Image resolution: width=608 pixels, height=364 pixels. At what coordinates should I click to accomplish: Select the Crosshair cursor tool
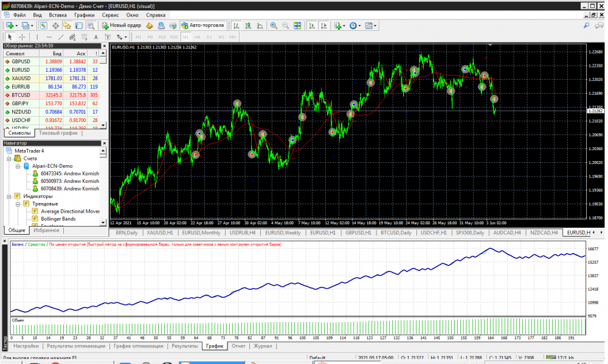pyautogui.click(x=22, y=37)
